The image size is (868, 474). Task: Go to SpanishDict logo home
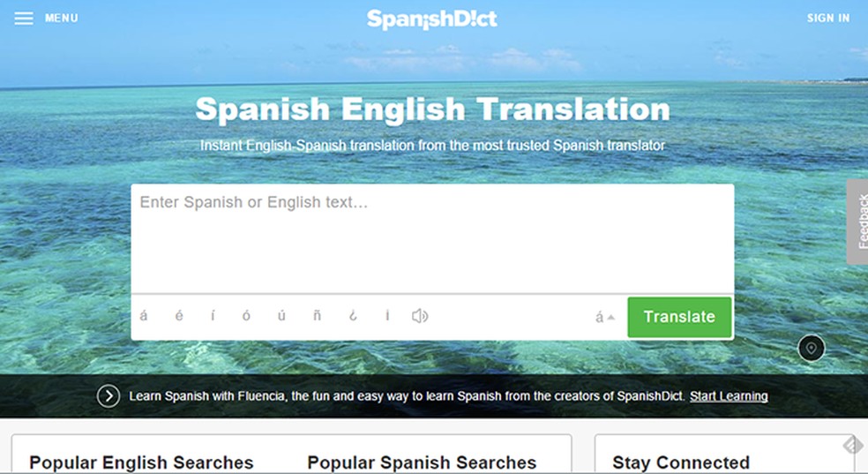pos(431,19)
